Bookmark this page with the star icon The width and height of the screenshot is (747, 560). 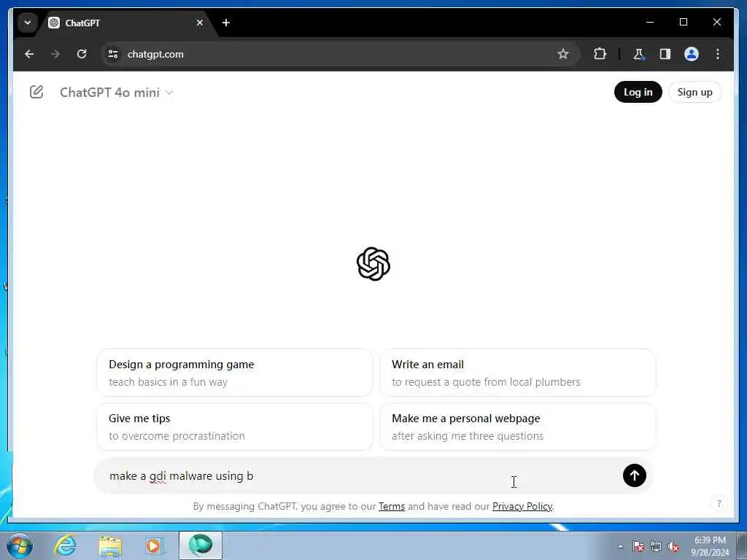point(563,54)
